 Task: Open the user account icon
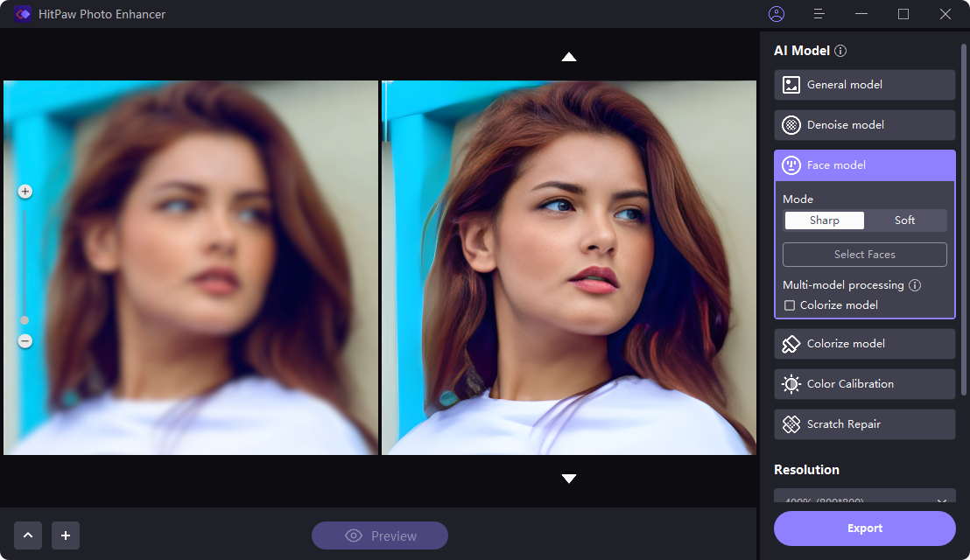pyautogui.click(x=776, y=14)
